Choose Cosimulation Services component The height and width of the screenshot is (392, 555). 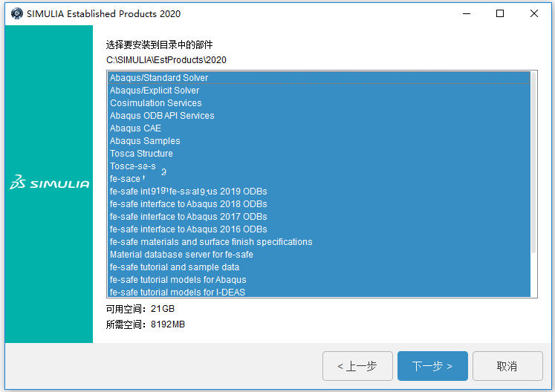(x=319, y=103)
